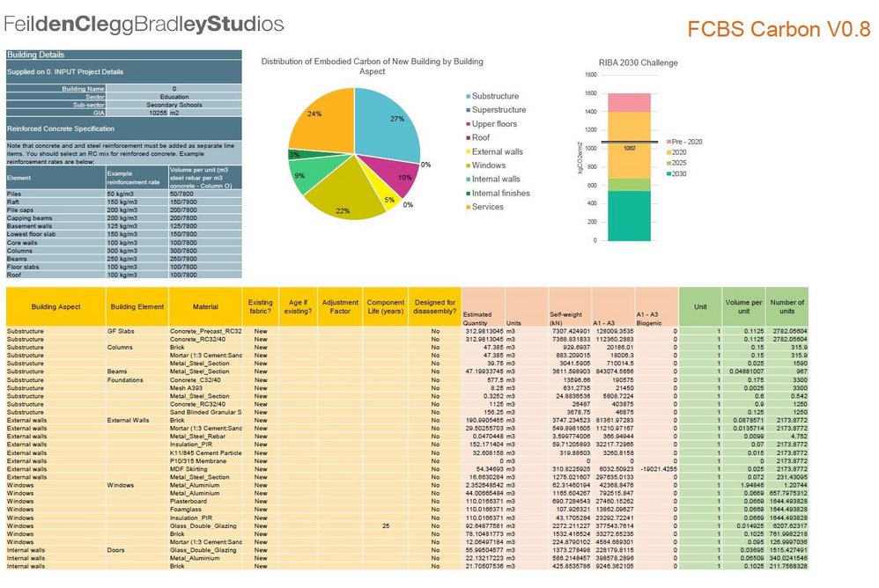Select the Building Aspect column header
879x588 pixels.
[x=56, y=307]
